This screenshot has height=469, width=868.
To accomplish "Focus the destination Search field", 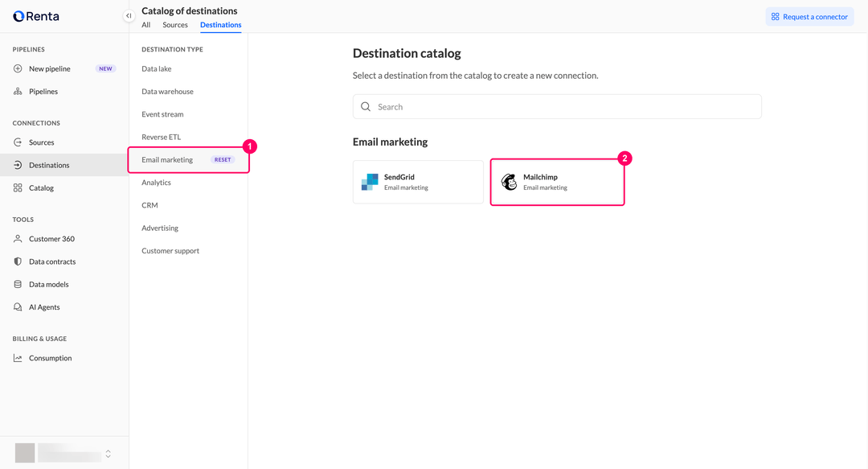I will [x=557, y=106].
